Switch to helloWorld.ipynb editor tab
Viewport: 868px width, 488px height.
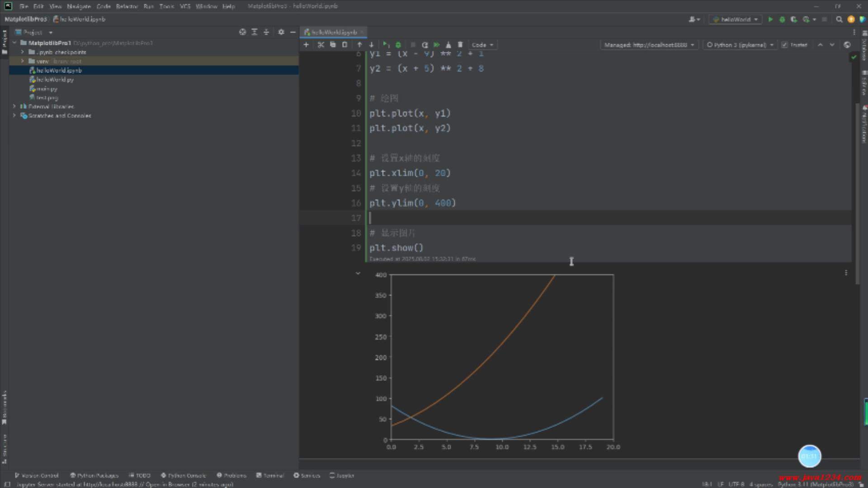334,32
